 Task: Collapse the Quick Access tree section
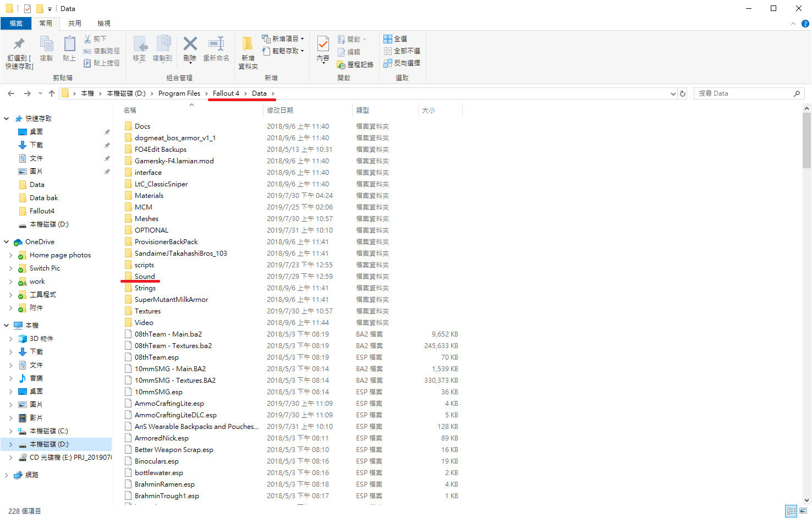(x=7, y=119)
